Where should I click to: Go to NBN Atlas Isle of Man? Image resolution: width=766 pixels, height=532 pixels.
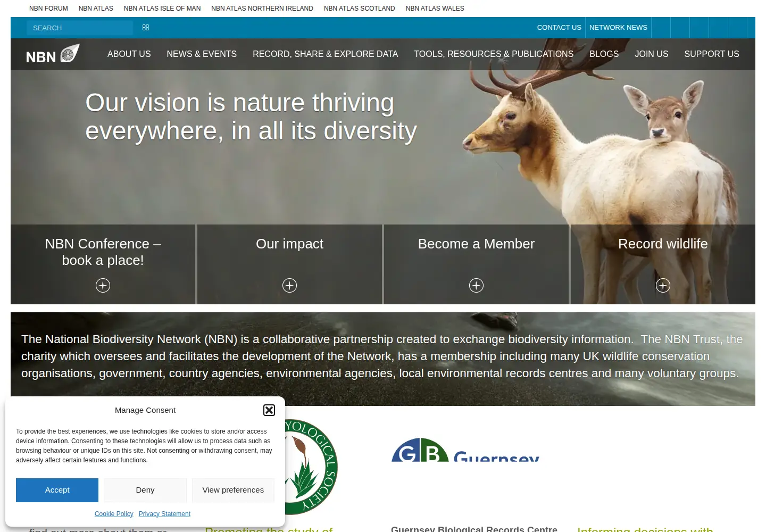[x=162, y=9]
